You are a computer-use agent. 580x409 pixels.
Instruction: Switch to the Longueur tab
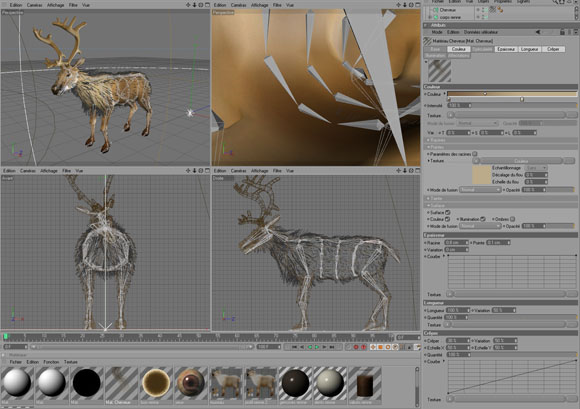[529, 49]
